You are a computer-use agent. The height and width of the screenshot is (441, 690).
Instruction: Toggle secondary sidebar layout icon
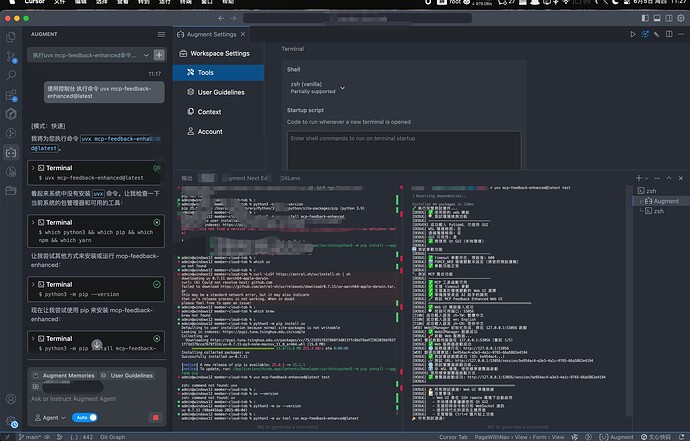click(x=669, y=18)
